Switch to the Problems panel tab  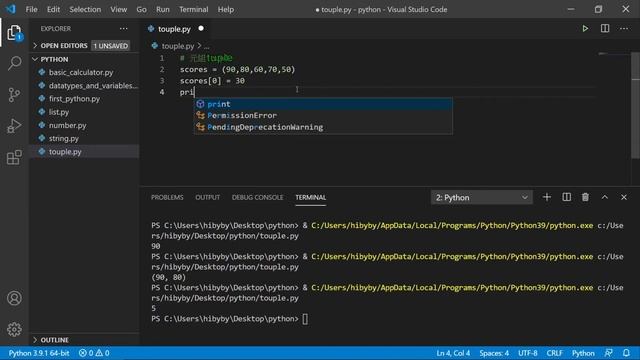[x=167, y=198]
